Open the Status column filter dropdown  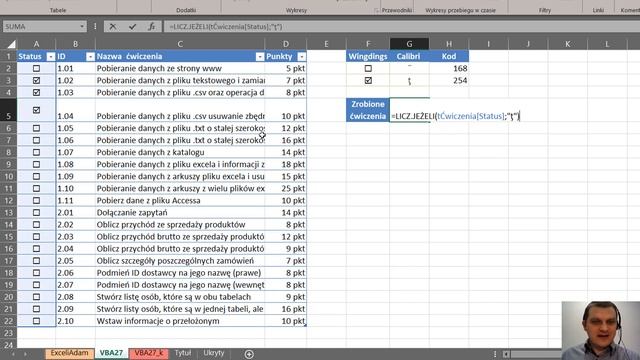(51, 57)
